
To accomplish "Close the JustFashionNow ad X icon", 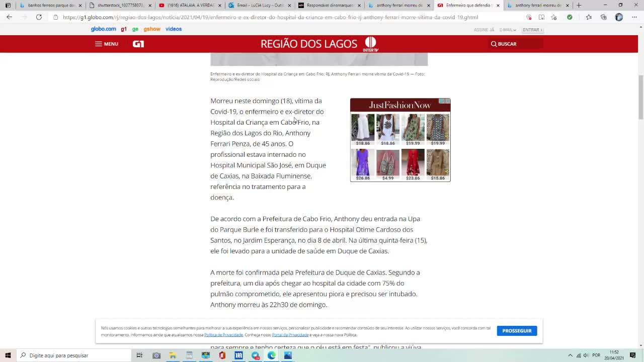I will [x=447, y=101].
